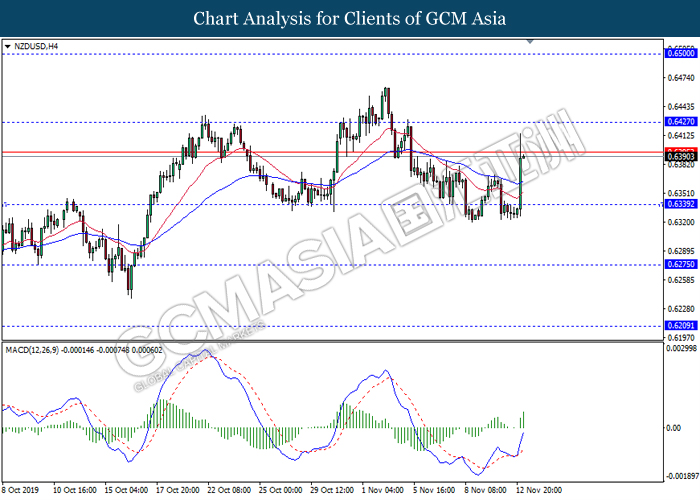Viewport: 700px width, 500px height.
Task: Select the 0.65000 price level label
Action: pos(681,54)
